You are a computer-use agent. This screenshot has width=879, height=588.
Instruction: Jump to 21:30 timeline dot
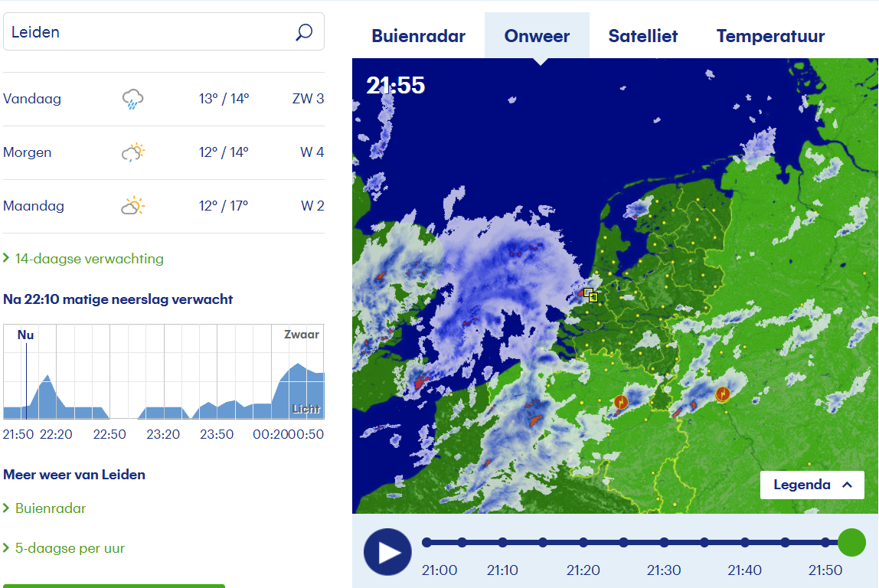(665, 542)
